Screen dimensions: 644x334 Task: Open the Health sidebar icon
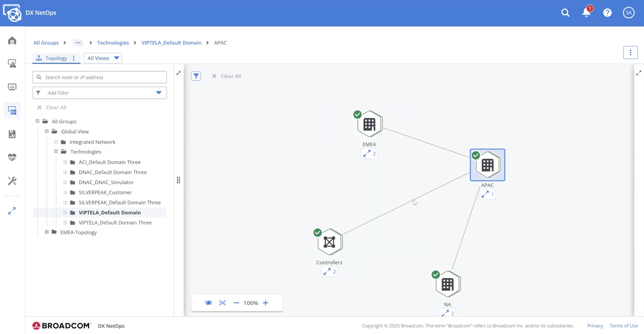point(12,157)
